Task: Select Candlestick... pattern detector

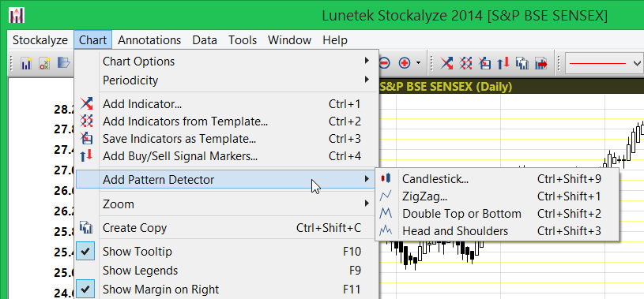Action: pyautogui.click(x=497, y=179)
